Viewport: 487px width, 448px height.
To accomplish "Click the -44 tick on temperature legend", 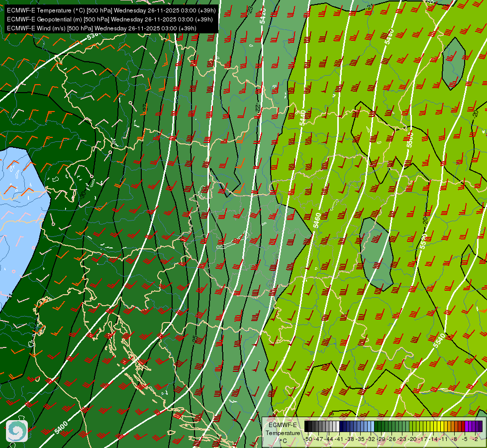I will coord(329,439).
